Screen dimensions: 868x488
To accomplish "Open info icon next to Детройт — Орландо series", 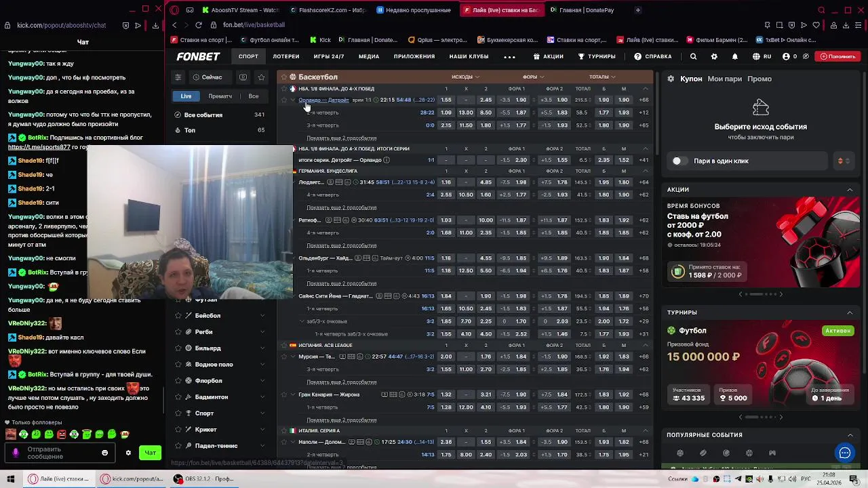I will [x=387, y=160].
